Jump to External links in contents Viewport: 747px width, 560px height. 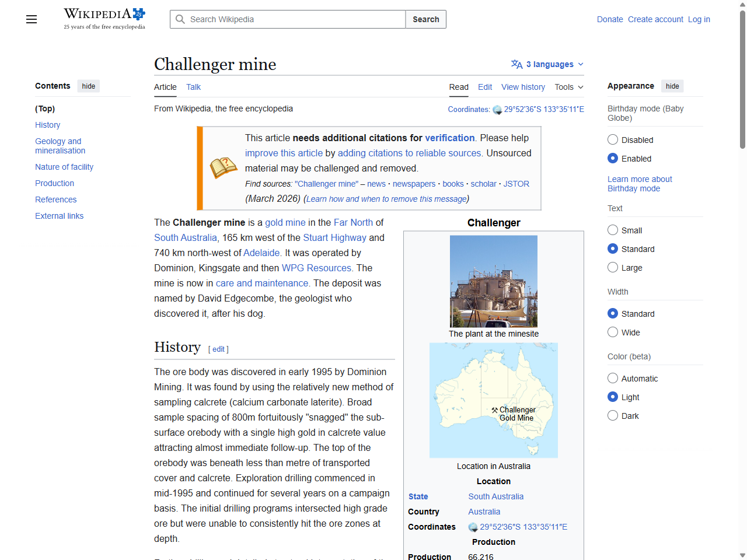(x=59, y=216)
